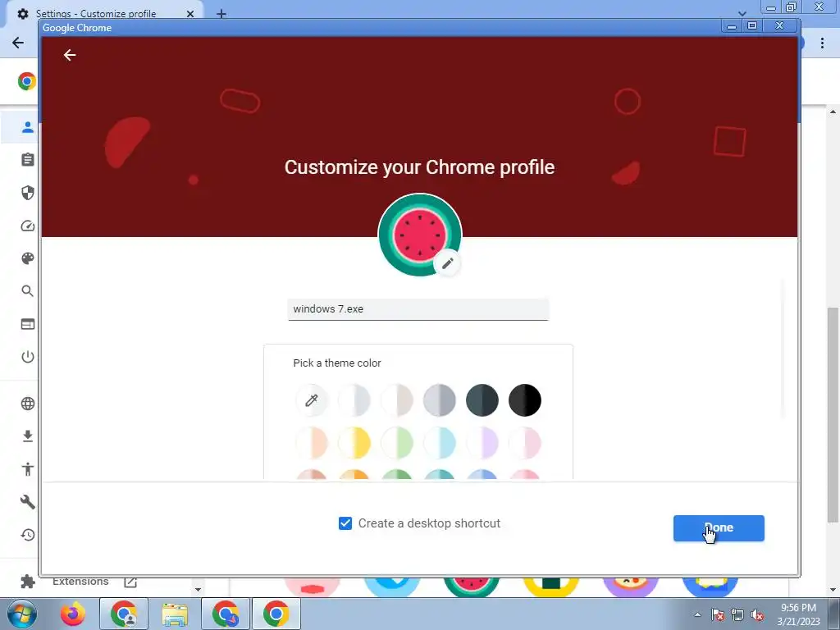
Task: Select the light grey-white theme color
Action: (x=354, y=400)
